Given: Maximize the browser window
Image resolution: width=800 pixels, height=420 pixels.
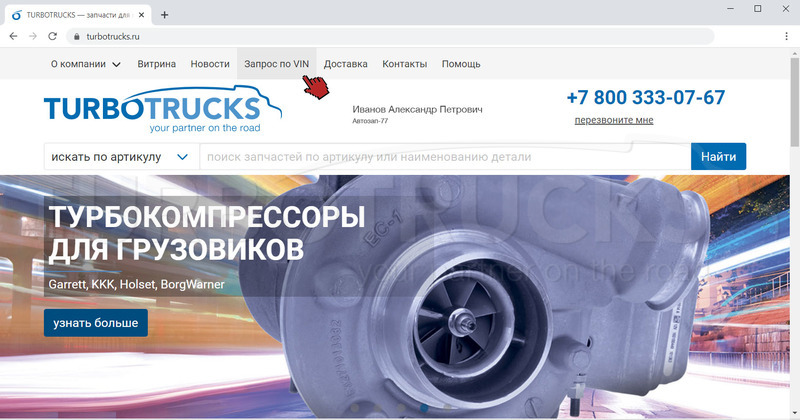Looking at the screenshot, I should (758, 9).
